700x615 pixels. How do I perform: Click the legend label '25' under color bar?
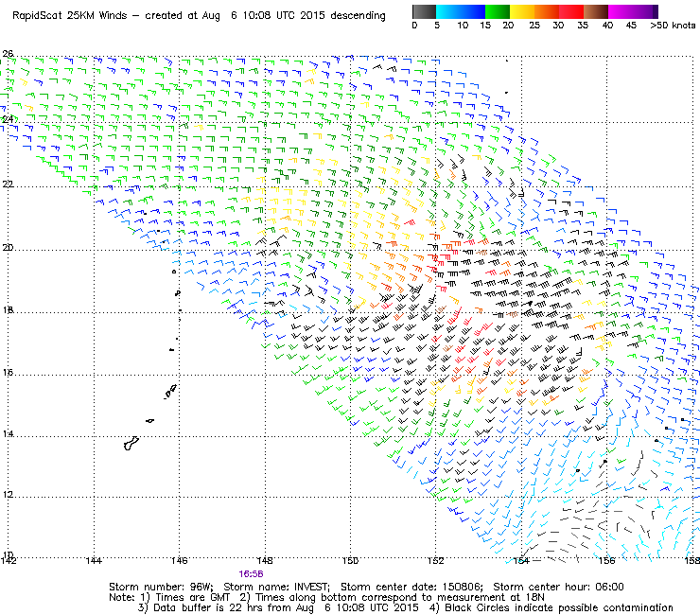click(534, 26)
